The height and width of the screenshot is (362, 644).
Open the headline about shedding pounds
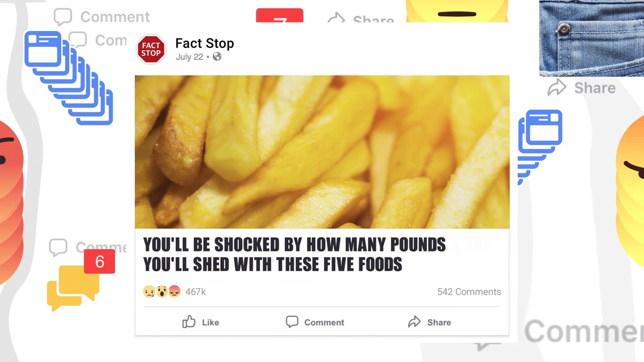pos(294,254)
